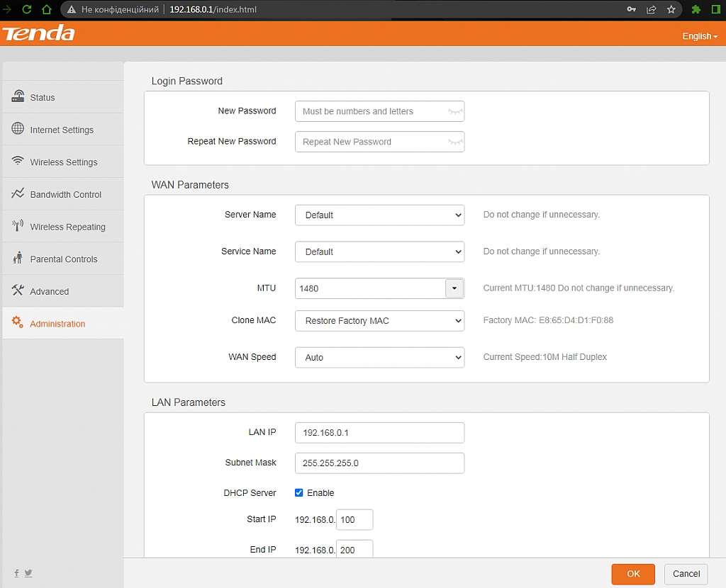726x588 pixels.
Task: Click the not-secure warning triangle icon
Action: click(72, 9)
